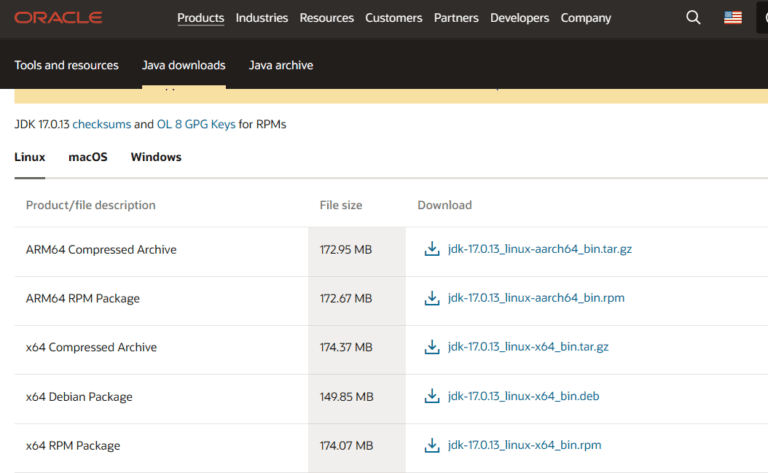Click download icon for x64 RPM Package
This screenshot has height=473, width=768.
[432, 445]
